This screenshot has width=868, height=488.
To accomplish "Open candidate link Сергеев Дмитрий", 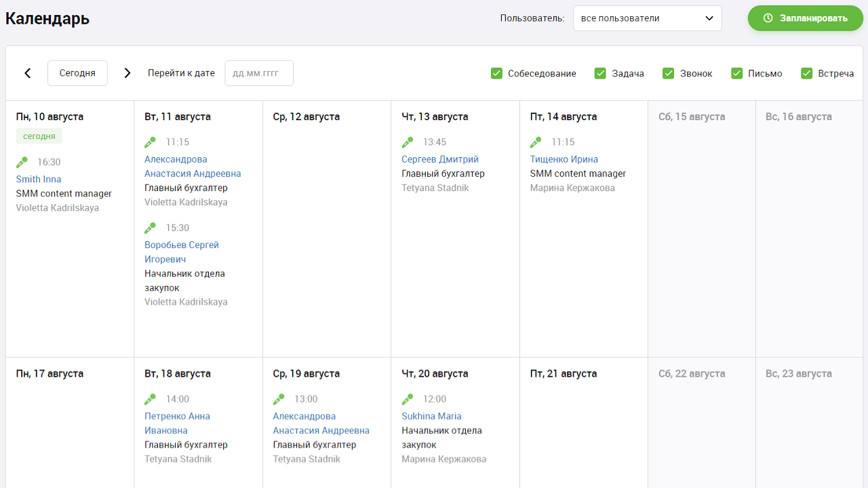I will tap(439, 159).
